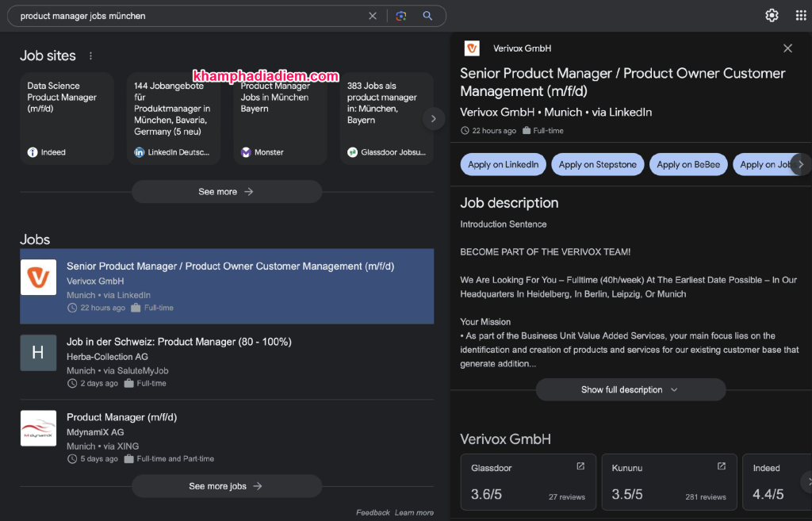
Task: Clear the search box text
Action: point(373,16)
